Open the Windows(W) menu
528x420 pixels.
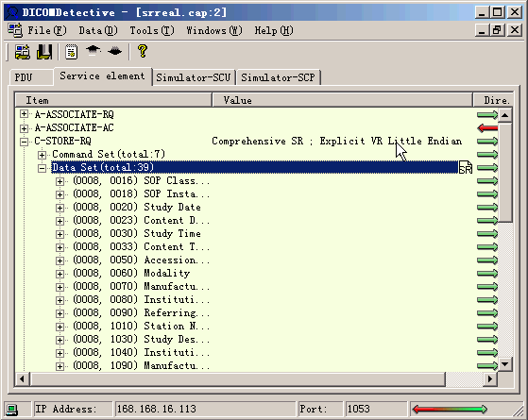point(214,30)
